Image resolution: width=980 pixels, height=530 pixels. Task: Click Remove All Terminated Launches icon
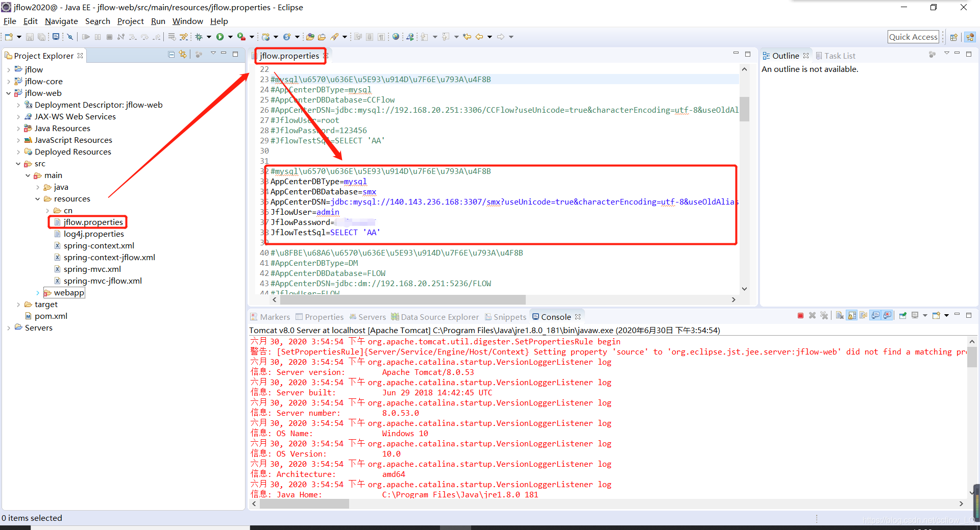click(x=824, y=316)
